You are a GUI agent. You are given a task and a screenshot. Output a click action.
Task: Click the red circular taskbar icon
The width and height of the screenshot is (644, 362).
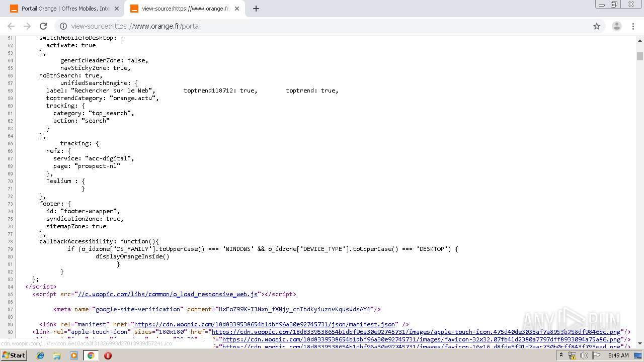tap(108, 355)
